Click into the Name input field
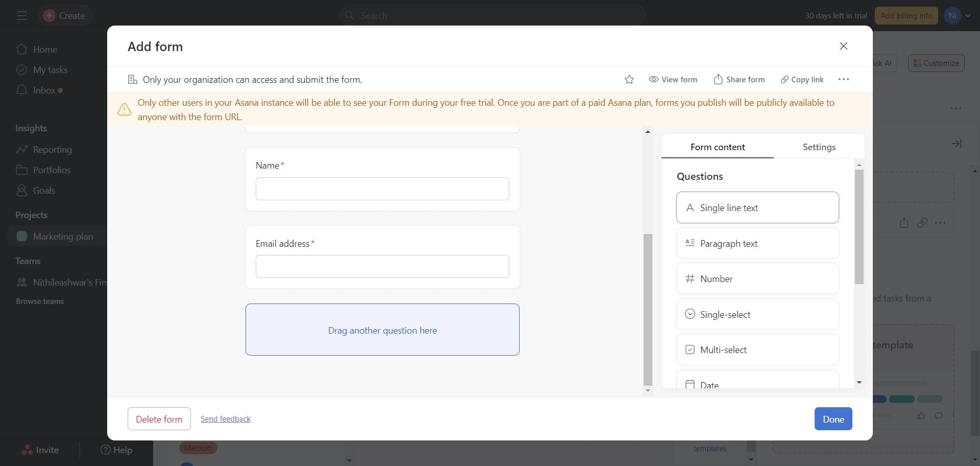Screen dimensions: 980x466 pos(382,189)
